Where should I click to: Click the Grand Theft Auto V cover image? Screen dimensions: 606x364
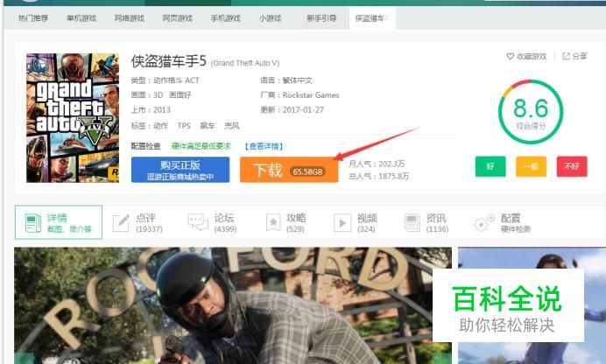tap(73, 118)
